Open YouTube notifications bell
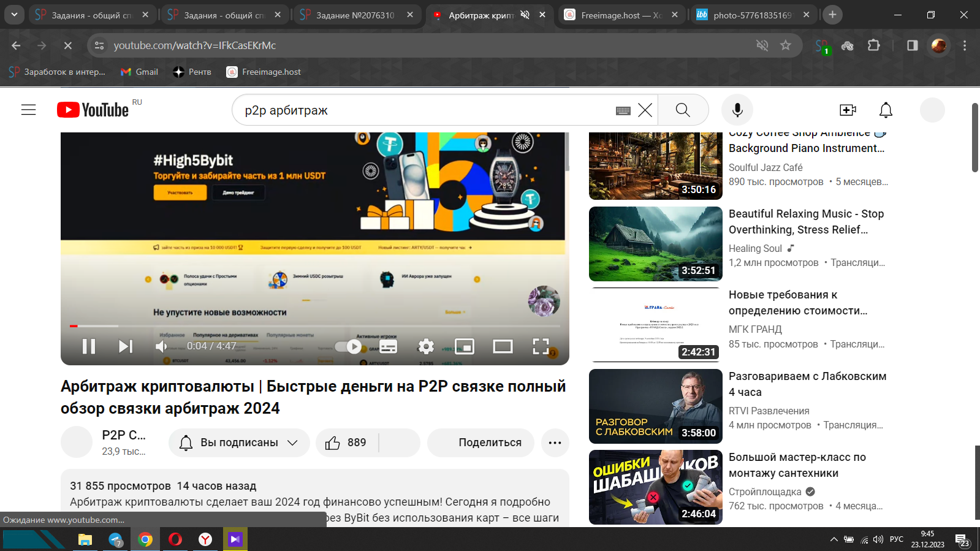980x551 pixels. pos(886,110)
